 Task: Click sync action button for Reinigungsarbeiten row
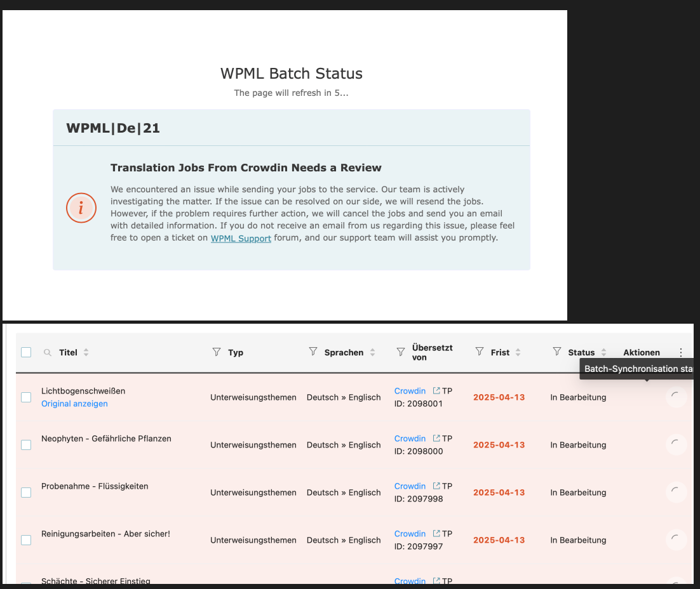676,539
